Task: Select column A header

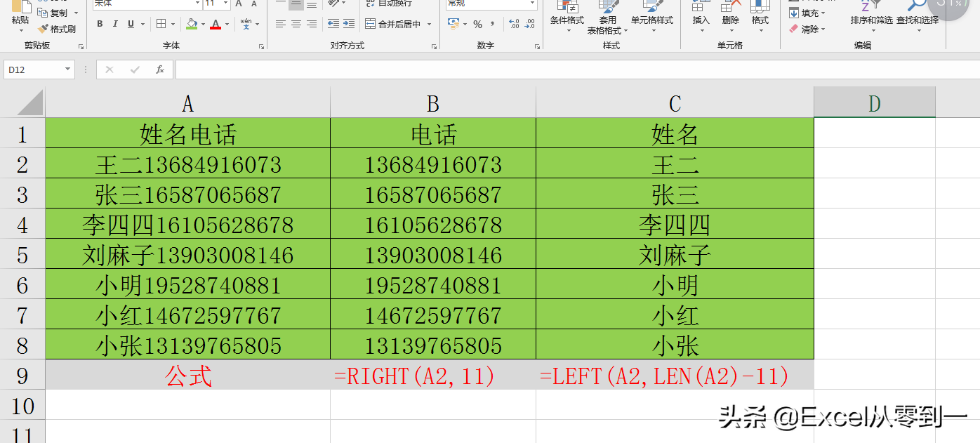Action: coord(187,103)
